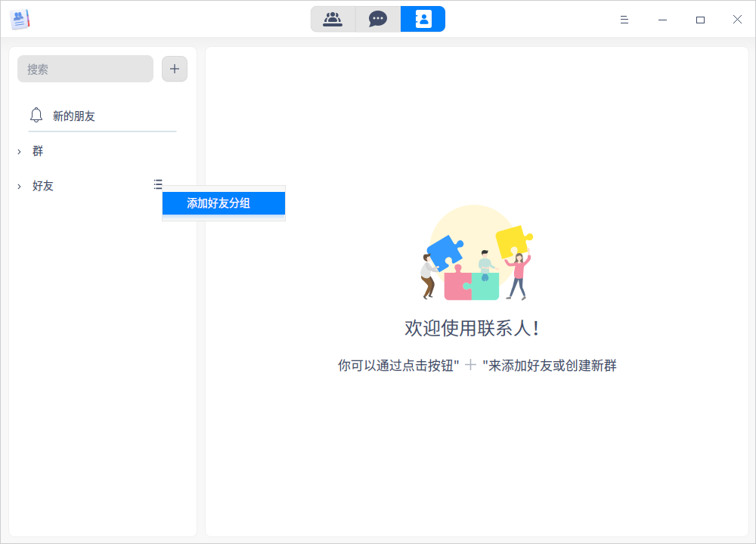The width and height of the screenshot is (756, 544).
Task: Select the 群 tree item label
Action: click(38, 151)
